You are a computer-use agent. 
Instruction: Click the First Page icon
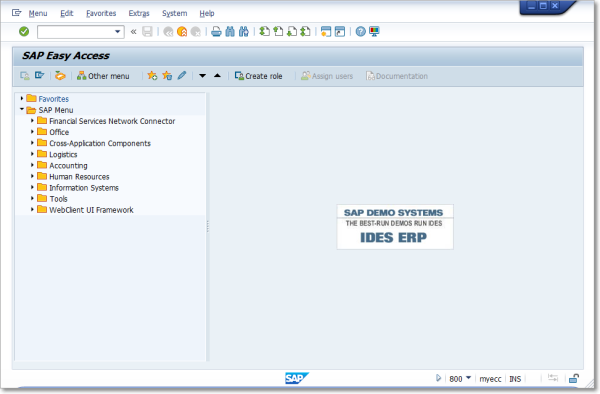click(264, 31)
